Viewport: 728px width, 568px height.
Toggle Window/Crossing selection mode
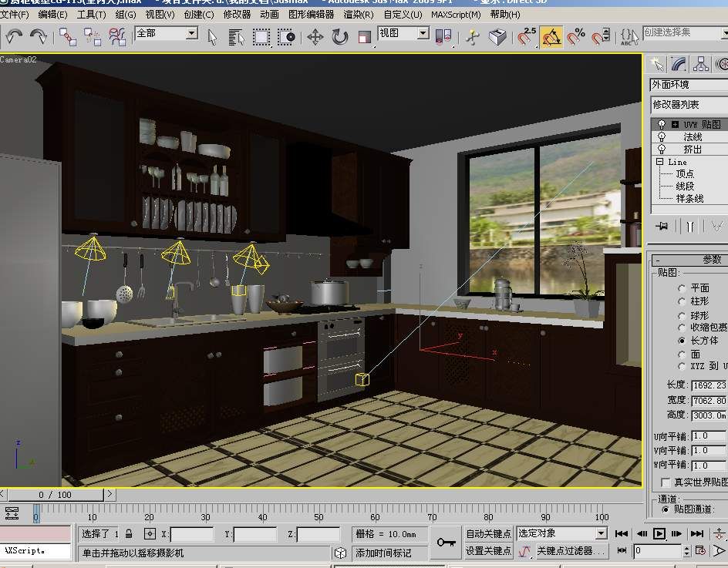286,37
